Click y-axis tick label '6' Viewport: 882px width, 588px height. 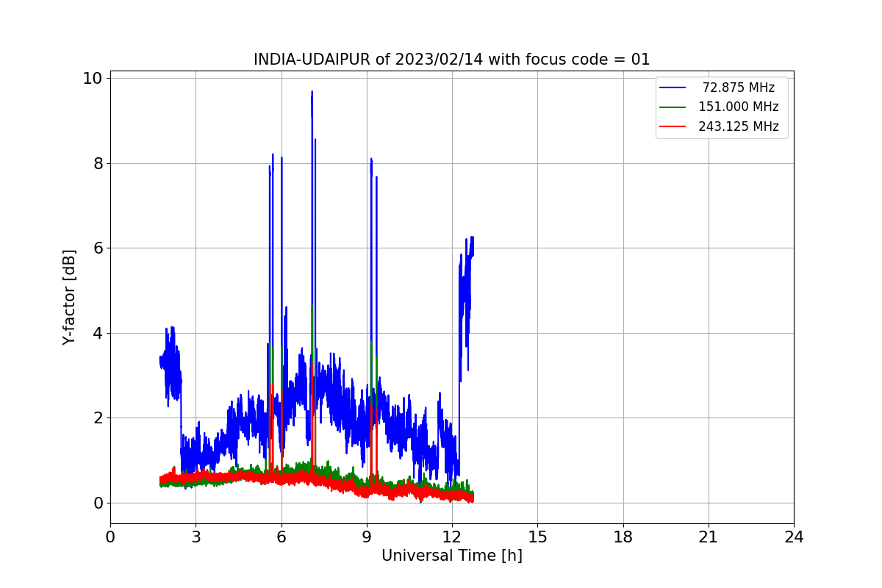98,248
